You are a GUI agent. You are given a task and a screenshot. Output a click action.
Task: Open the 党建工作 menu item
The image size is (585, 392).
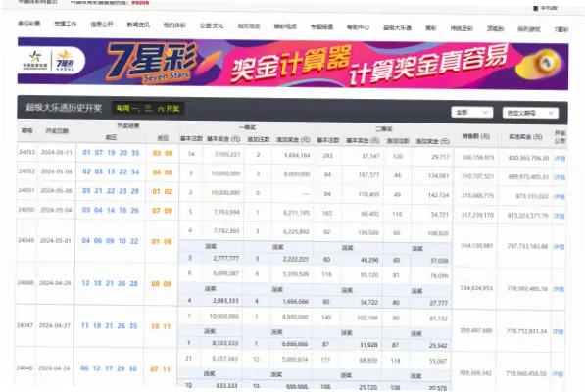[66, 24]
